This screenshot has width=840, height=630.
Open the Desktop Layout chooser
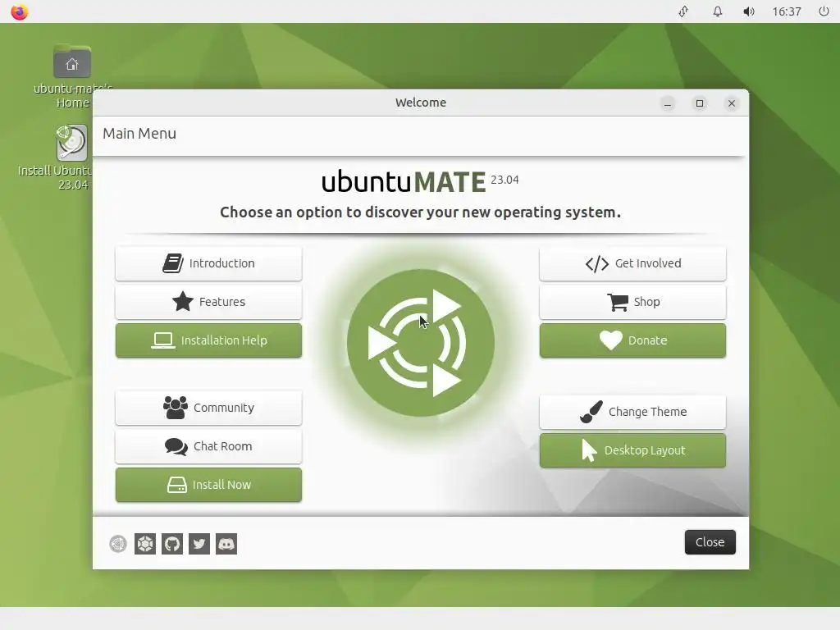(632, 450)
